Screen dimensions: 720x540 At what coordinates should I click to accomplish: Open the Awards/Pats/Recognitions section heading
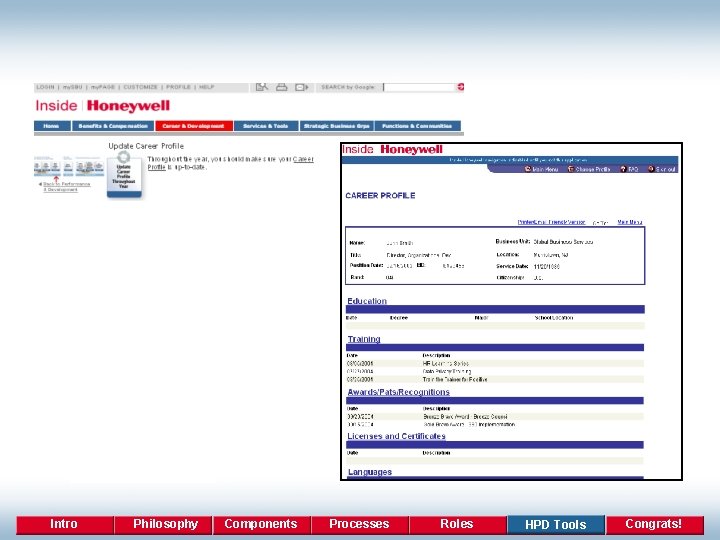point(398,392)
